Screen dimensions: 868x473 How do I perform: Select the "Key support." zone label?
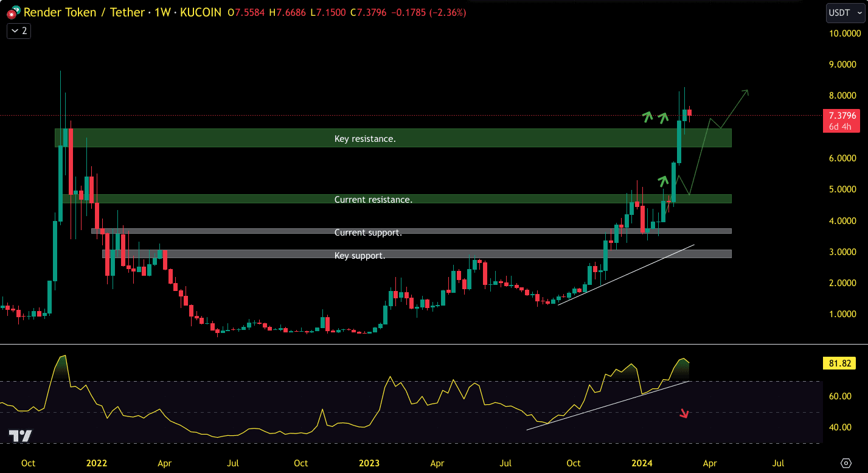click(359, 256)
